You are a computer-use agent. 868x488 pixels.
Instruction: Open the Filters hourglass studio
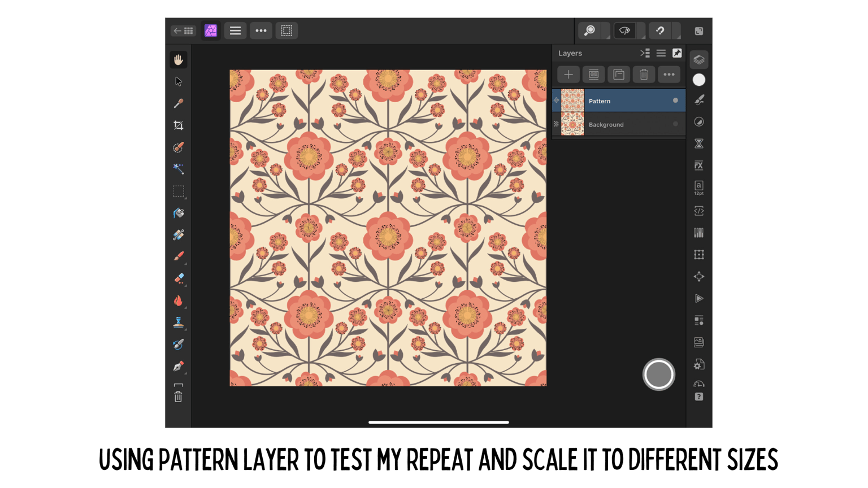click(x=699, y=143)
